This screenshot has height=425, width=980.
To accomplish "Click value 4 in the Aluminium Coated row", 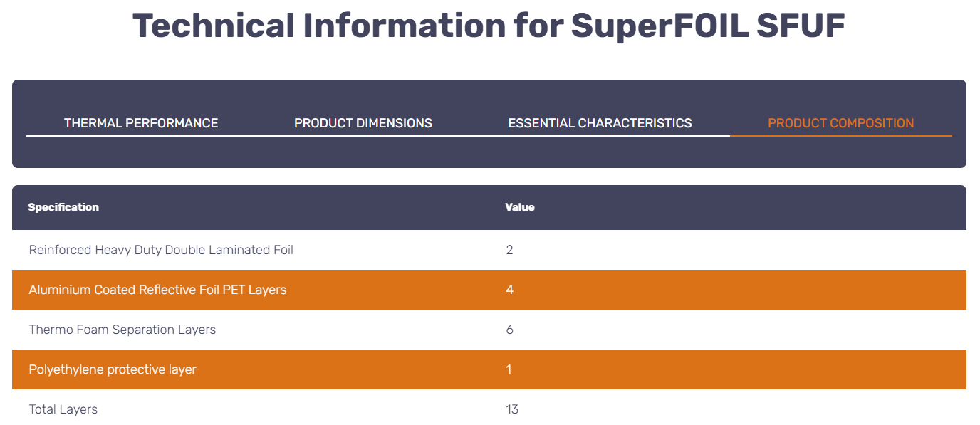I will click(509, 290).
